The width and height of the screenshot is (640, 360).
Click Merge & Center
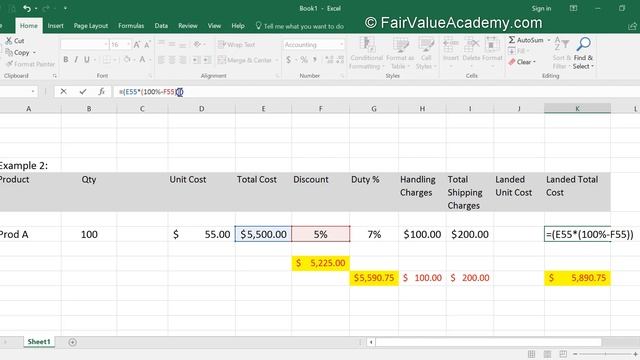tap(244, 60)
